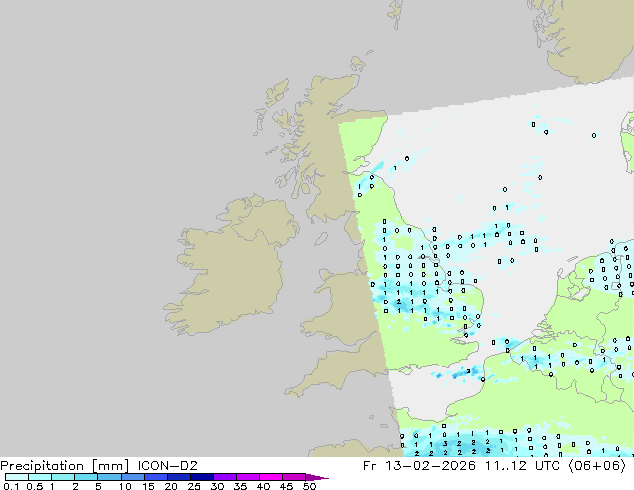634x490 pixels.
Task: Click the 20–25 mm legend swatch
Action: pos(178,477)
